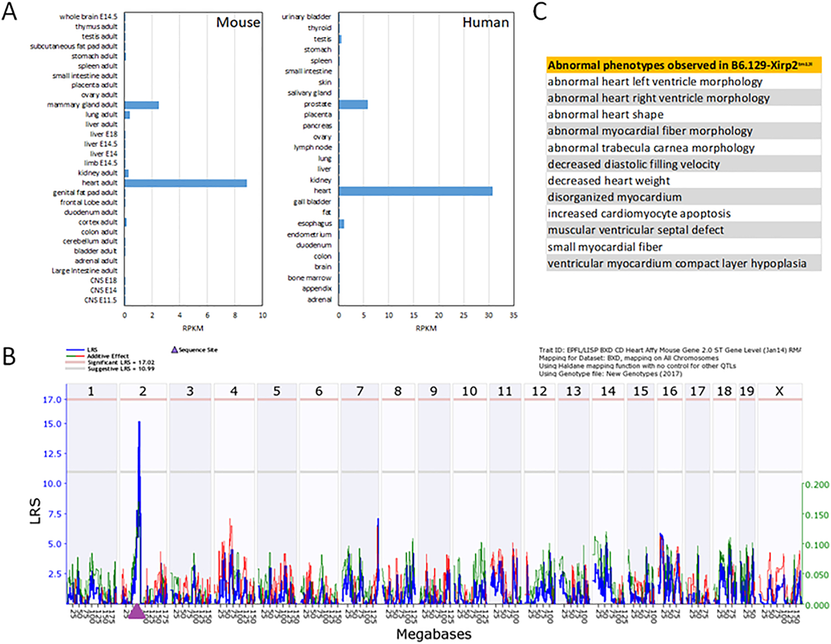831x644 pixels.
Task: Click the 'subcutaneous fat pad adult' label
Action: point(74,46)
